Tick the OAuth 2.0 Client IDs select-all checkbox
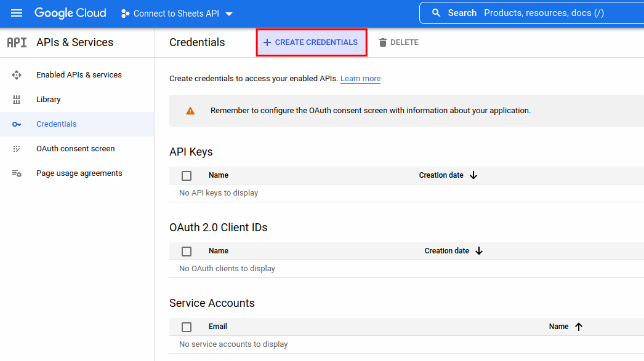The image size is (644, 361). [x=187, y=252]
